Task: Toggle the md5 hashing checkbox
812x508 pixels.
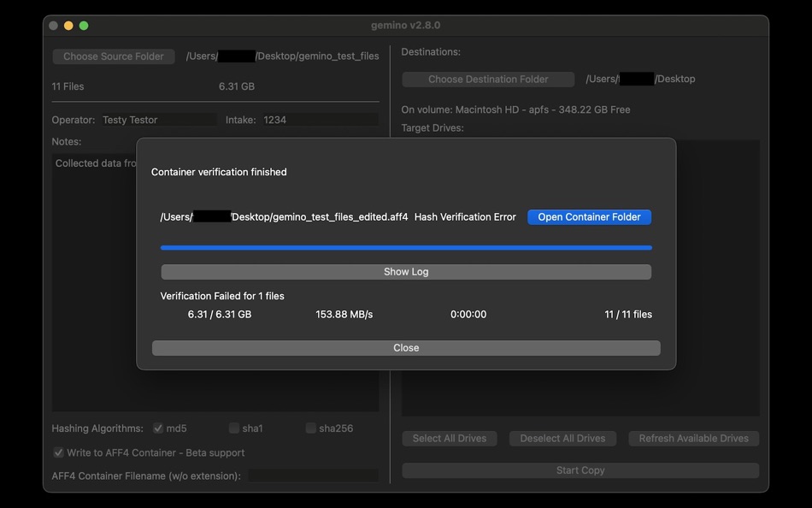Action: click(158, 428)
